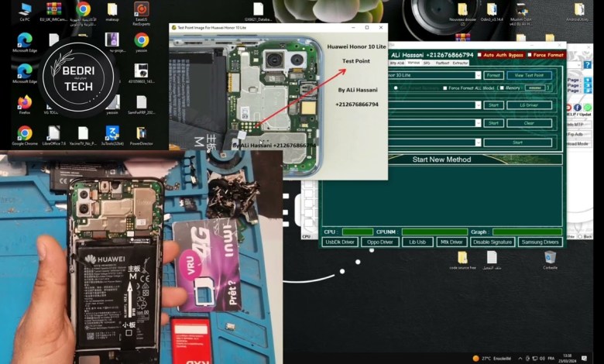Open the 'code source free' folder
Viewport: 604px width, 364px height.
pyautogui.click(x=462, y=258)
